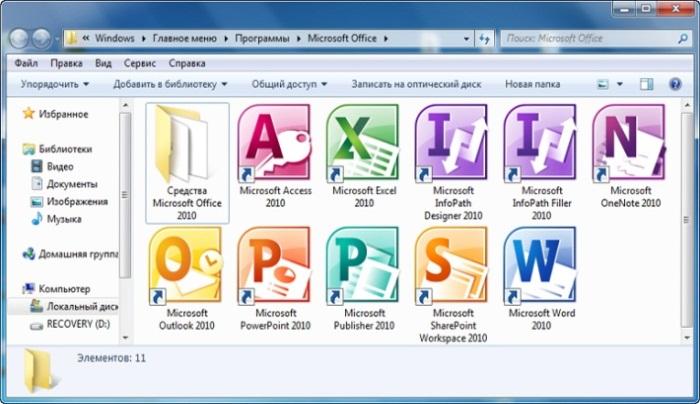Select the Microsoft Outlook 2010 shortcut icon
Screen dimensions: 700x404
(185, 265)
